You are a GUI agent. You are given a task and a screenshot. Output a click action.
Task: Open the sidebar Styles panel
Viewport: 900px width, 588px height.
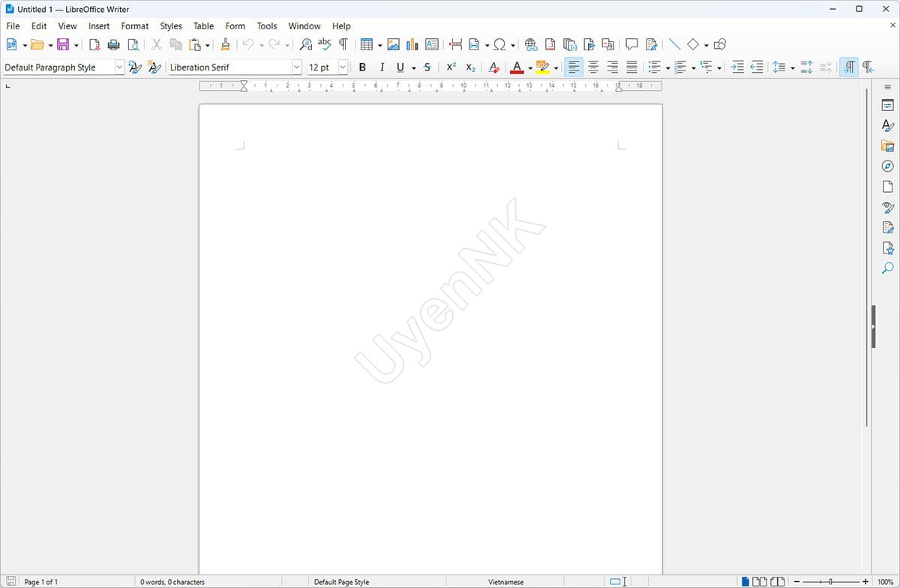point(888,126)
